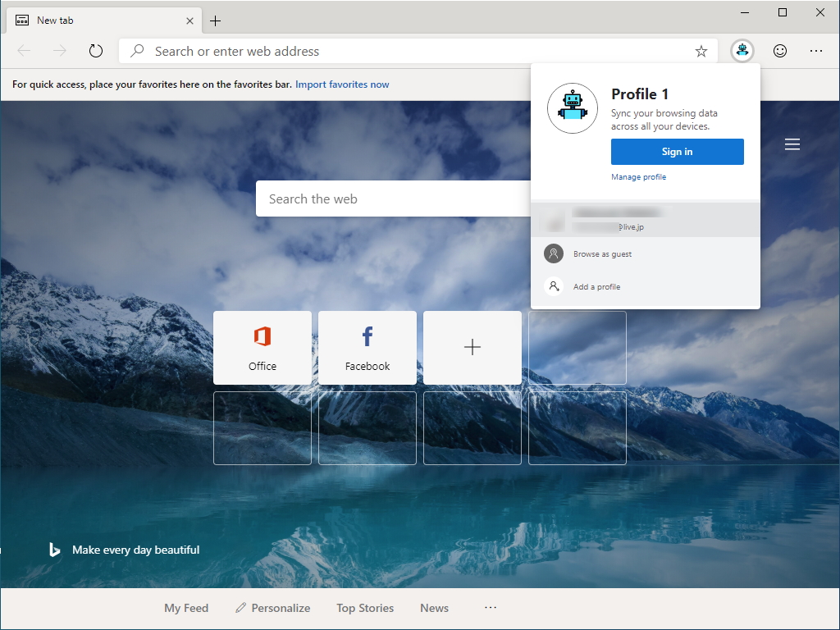Refresh the current page
Screen dimensions: 840x630
[x=95, y=50]
